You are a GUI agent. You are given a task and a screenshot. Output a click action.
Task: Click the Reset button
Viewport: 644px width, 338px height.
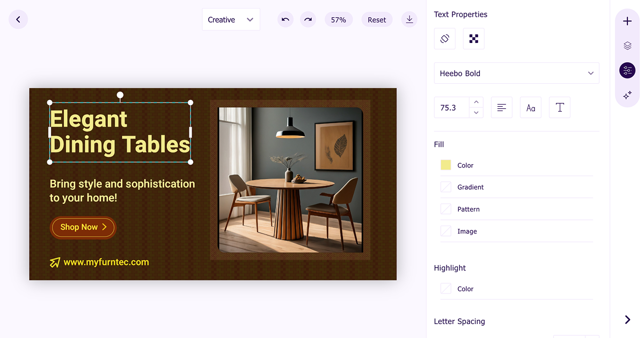click(x=377, y=20)
